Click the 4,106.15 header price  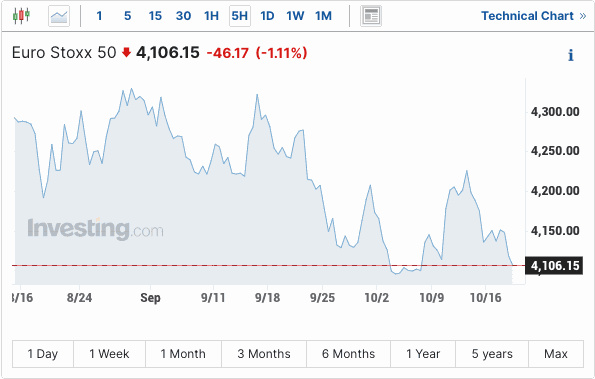(x=168, y=53)
